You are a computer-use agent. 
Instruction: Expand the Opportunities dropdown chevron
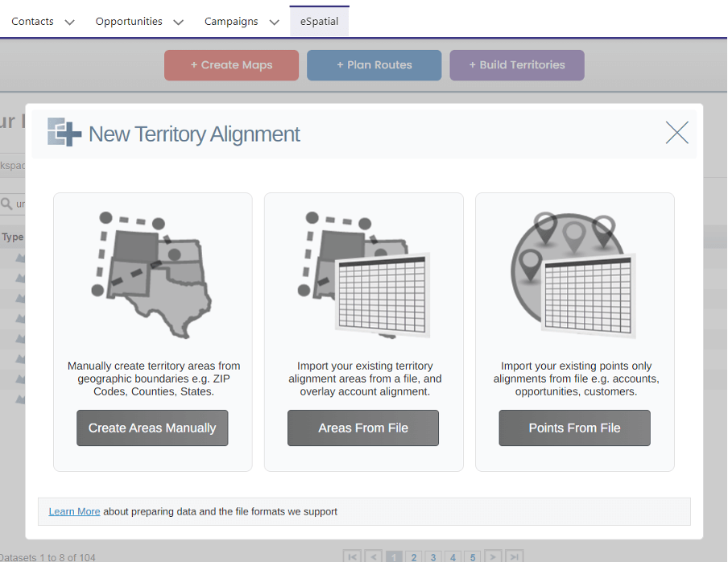click(x=178, y=23)
